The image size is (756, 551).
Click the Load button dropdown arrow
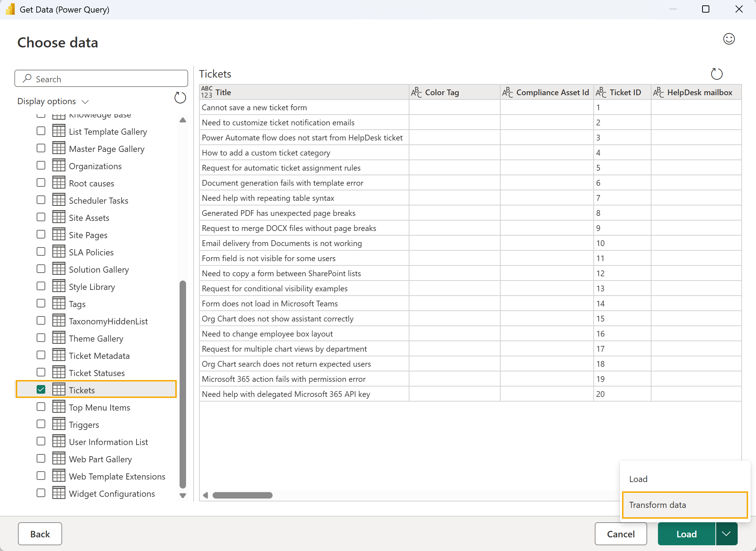point(726,534)
